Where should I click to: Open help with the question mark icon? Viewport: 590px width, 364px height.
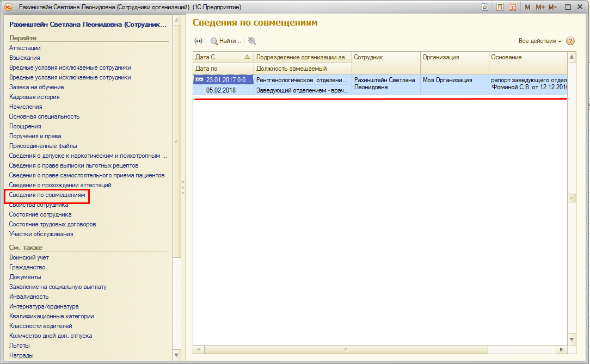[x=570, y=41]
